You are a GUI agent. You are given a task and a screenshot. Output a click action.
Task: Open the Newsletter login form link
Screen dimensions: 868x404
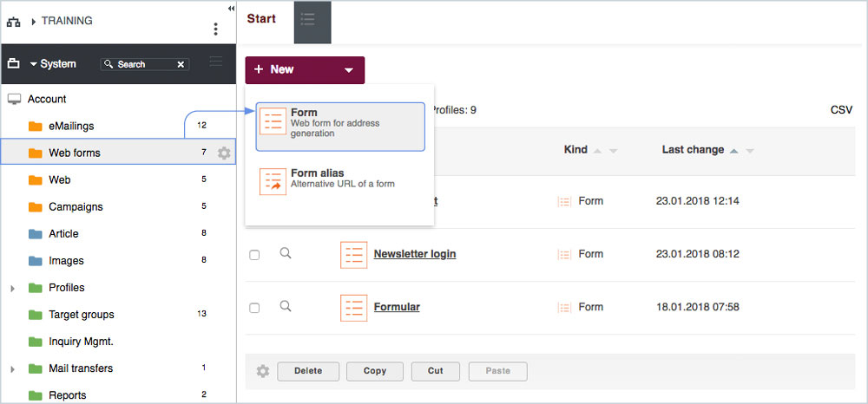414,254
